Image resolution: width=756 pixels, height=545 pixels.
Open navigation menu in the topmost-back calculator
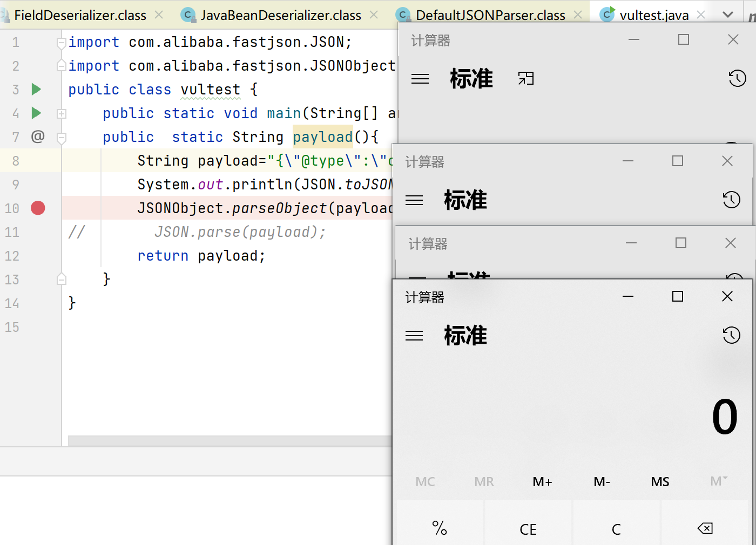420,79
